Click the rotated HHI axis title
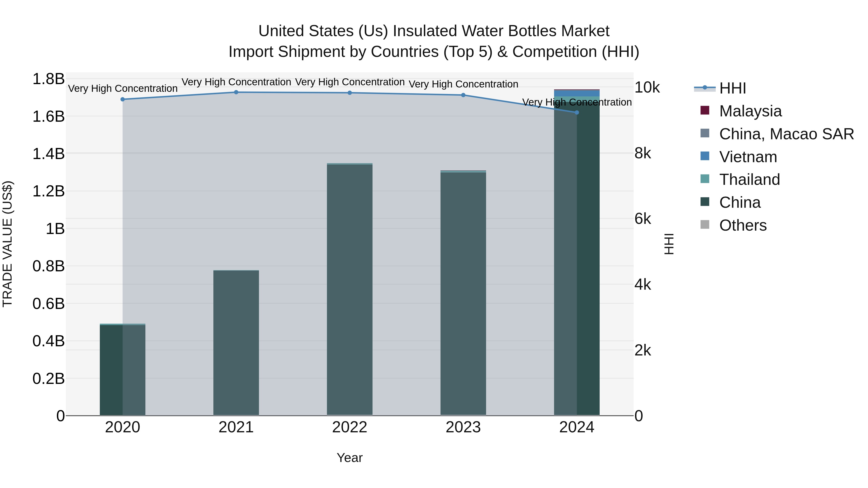Image resolution: width=868 pixels, height=488 pixels. 669,244
